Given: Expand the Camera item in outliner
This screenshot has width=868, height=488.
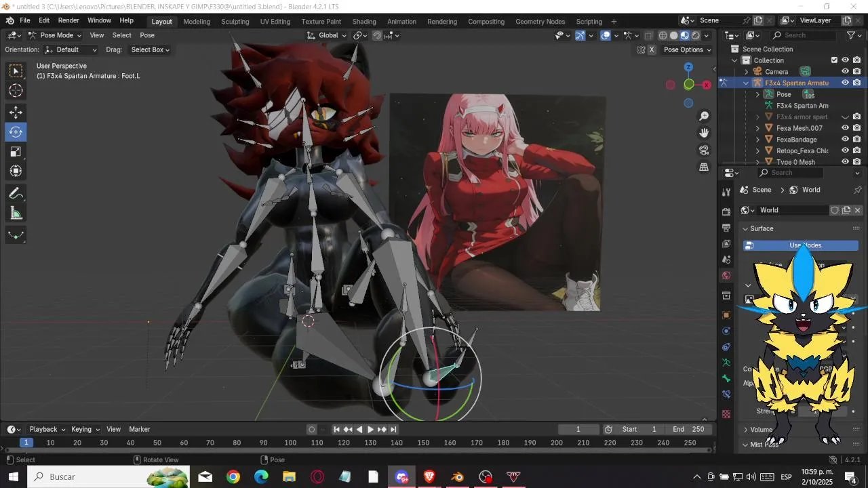Looking at the screenshot, I should pos(746,72).
